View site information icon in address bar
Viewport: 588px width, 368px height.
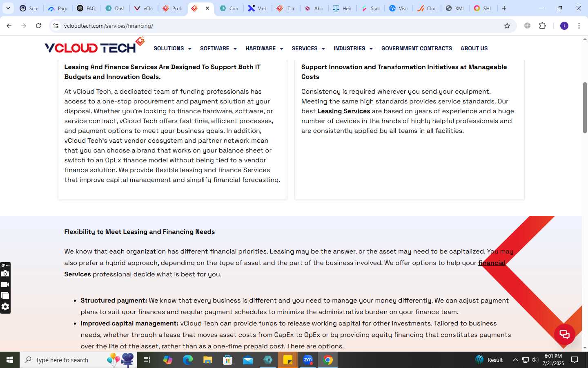56,26
